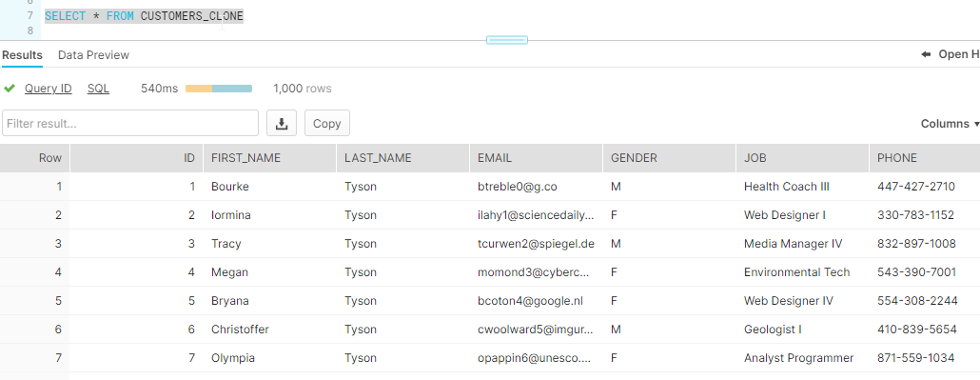Click the job cell 'Health Coach III'
This screenshot has height=380, width=980.
click(x=786, y=187)
